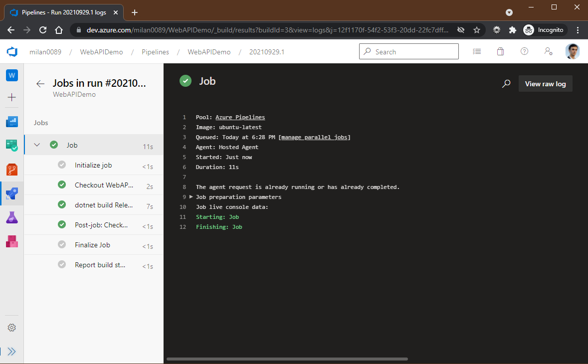Collapse the Job tree chevron
This screenshot has height=364, width=588.
click(37, 145)
